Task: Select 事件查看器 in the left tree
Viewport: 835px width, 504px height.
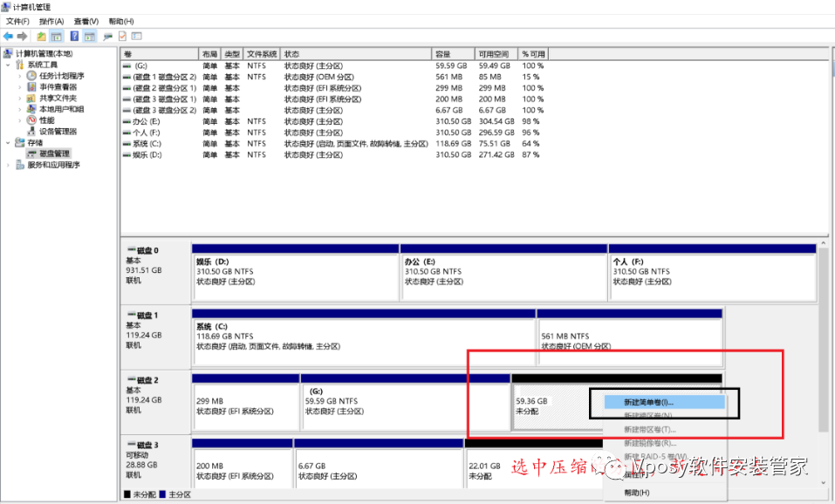Action: click(58, 87)
